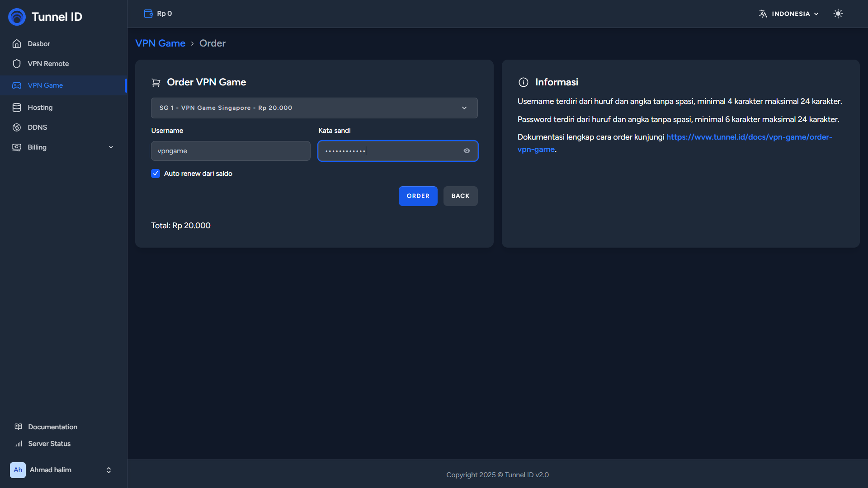Image resolution: width=868 pixels, height=488 pixels.
Task: Click the wallet balance icon
Action: (148, 14)
